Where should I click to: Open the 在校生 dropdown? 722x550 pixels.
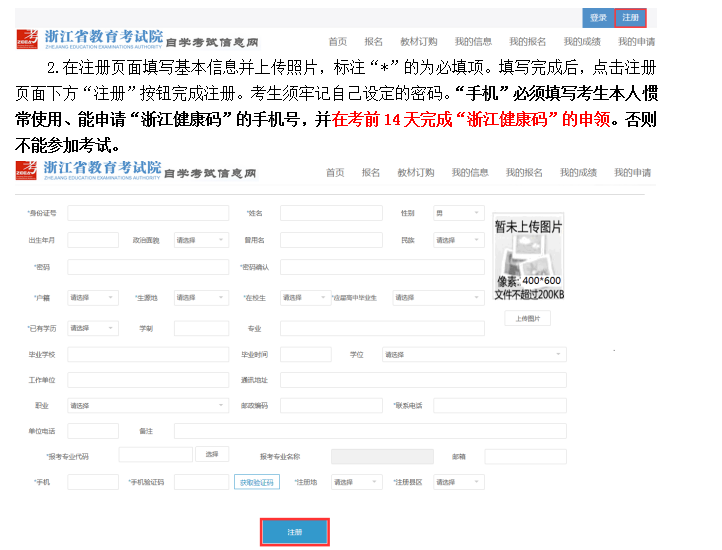305,298
